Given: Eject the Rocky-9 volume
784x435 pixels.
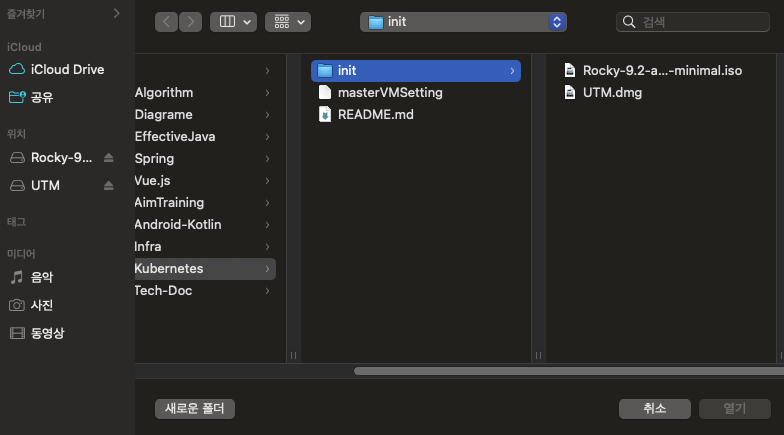Looking at the screenshot, I should [x=108, y=158].
